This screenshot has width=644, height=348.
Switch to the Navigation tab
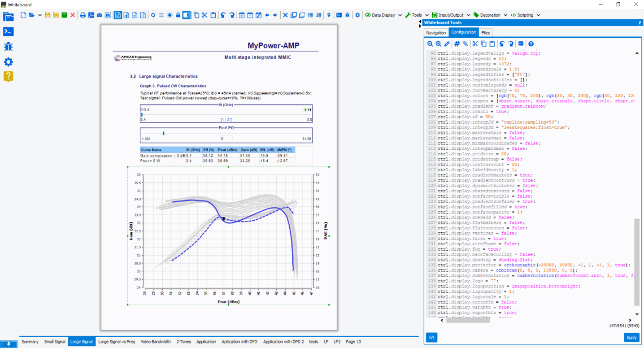(x=436, y=33)
